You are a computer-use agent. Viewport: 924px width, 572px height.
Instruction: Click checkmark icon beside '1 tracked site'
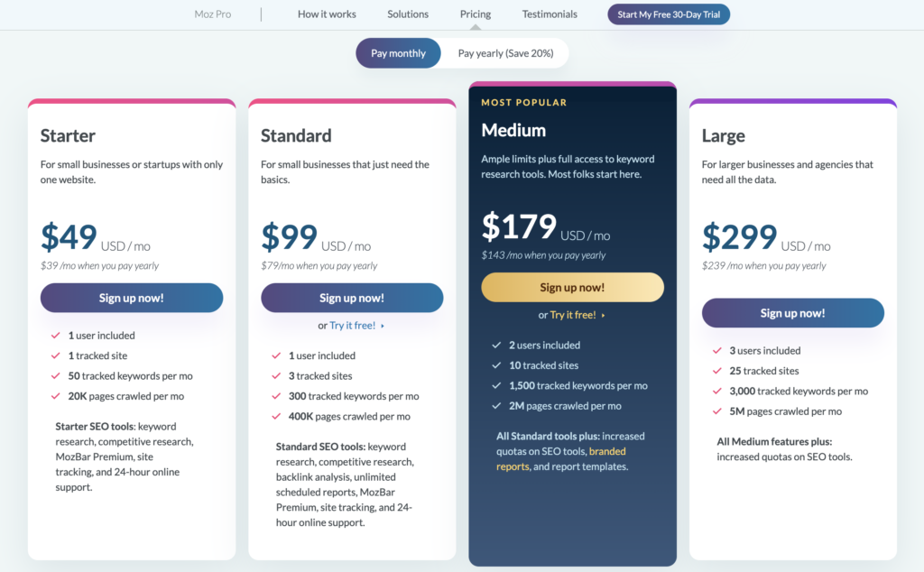[55, 355]
